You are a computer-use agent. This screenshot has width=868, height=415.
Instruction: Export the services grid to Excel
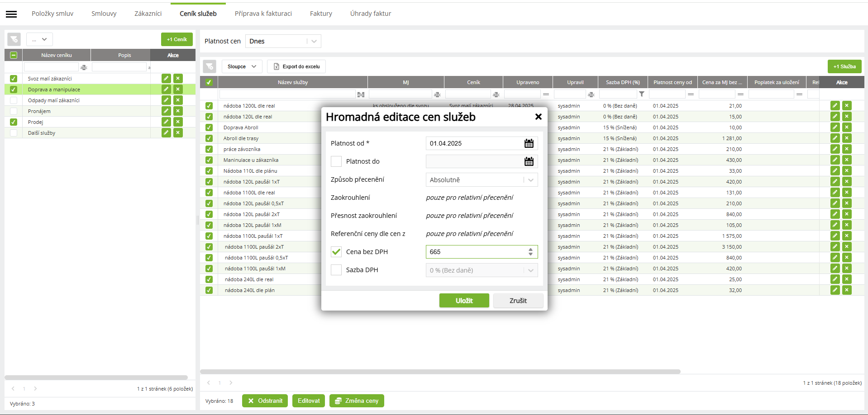point(296,66)
